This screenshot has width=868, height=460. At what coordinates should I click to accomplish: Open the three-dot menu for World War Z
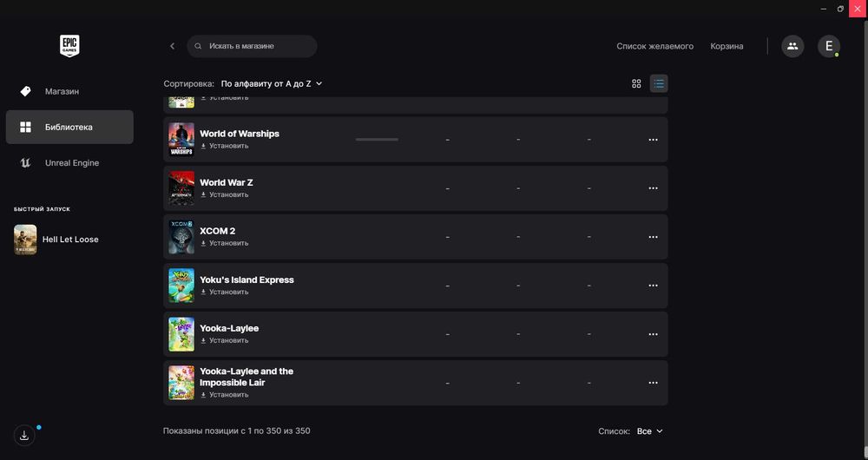tap(653, 188)
